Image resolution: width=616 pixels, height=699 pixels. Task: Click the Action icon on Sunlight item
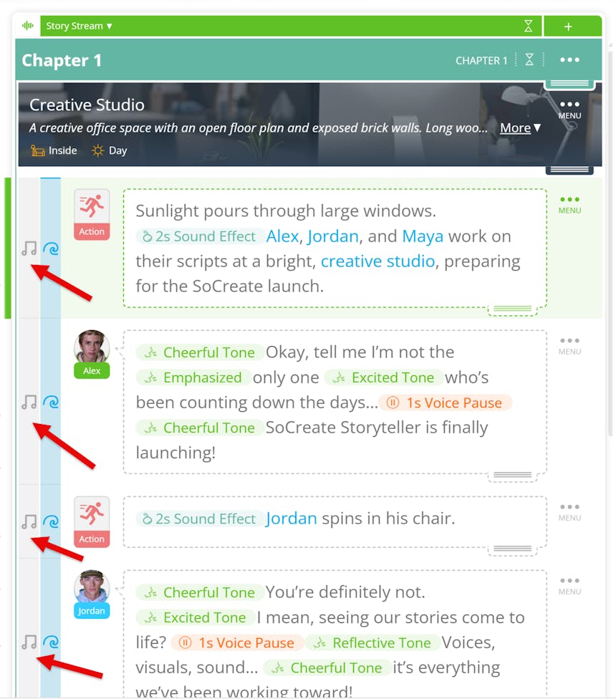(x=92, y=214)
